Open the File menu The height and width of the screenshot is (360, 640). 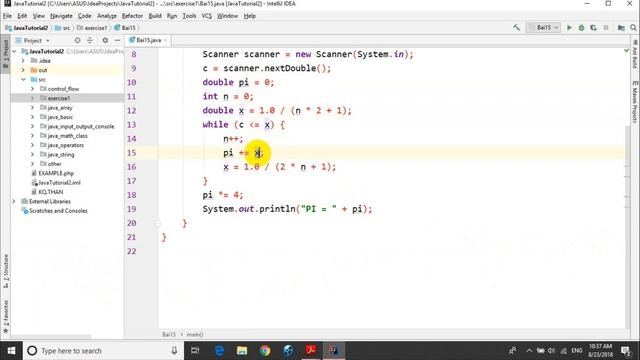(x=7, y=16)
